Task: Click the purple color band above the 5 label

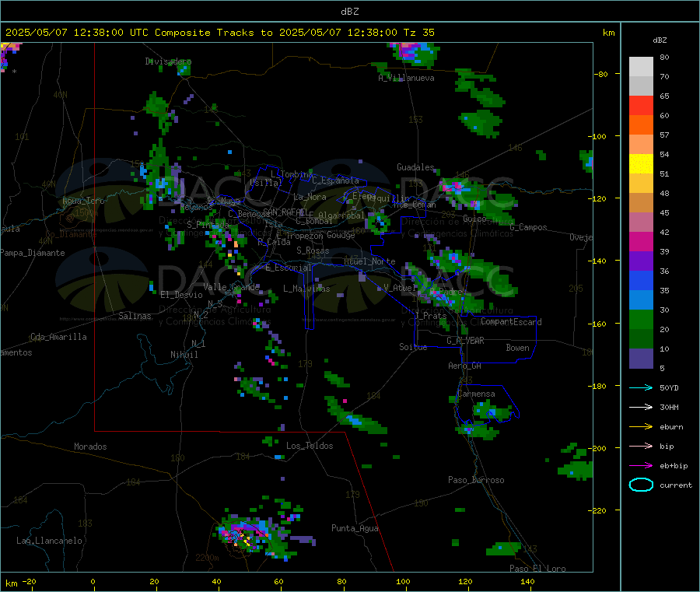Action: click(641, 359)
